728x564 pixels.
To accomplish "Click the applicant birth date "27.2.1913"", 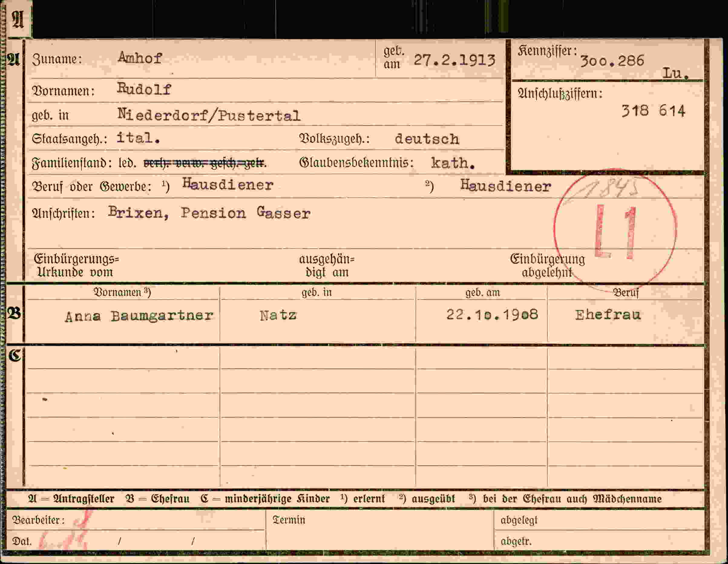I will [x=454, y=60].
